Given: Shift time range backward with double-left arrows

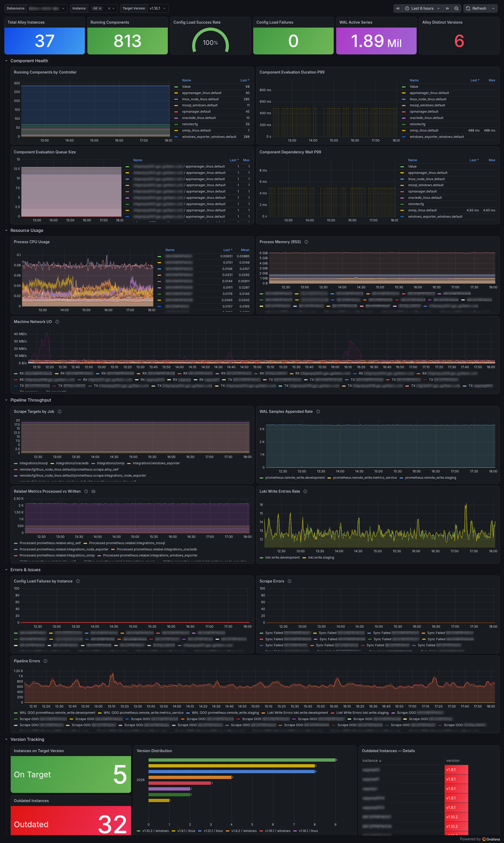Looking at the screenshot, I should pyautogui.click(x=398, y=8).
